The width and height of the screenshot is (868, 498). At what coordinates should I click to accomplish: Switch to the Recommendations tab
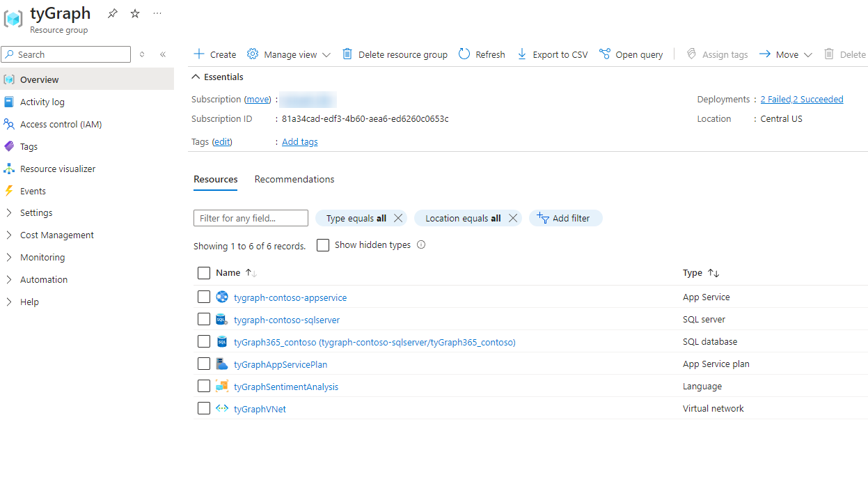[x=294, y=179]
